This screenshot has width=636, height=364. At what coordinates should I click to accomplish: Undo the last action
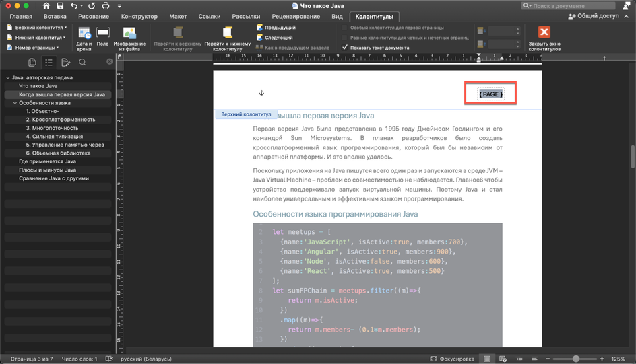click(74, 5)
